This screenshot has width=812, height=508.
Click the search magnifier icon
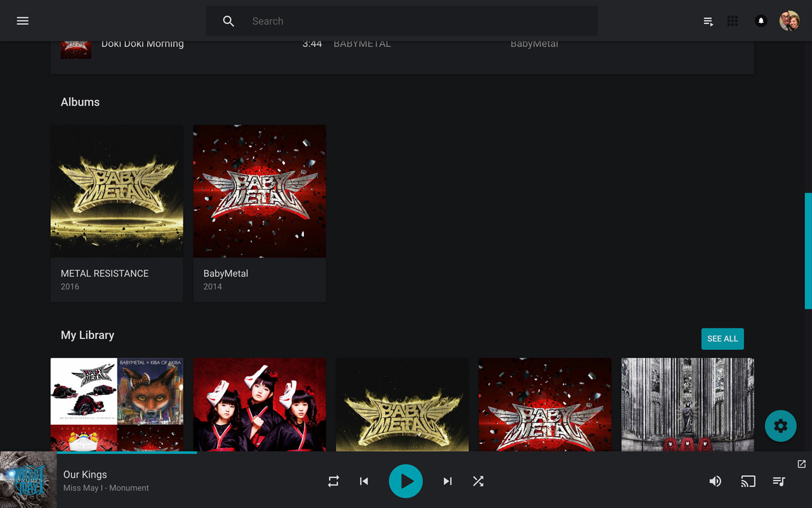pos(228,21)
